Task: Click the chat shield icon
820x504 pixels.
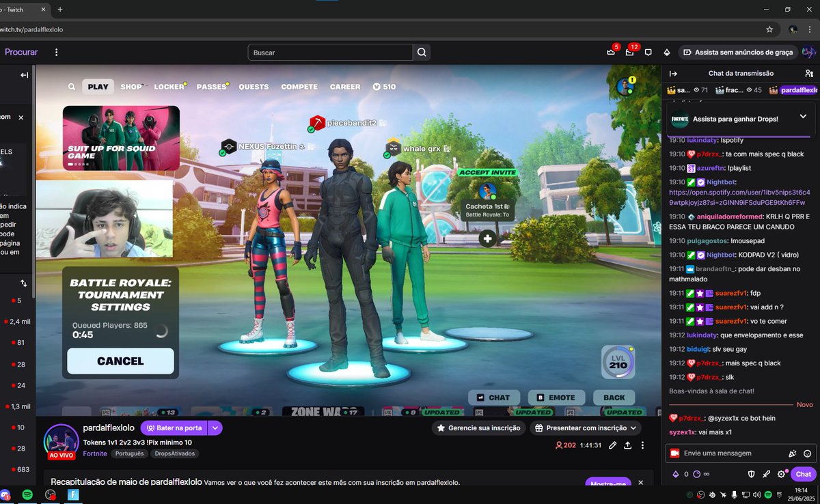Action: pyautogui.click(x=751, y=474)
